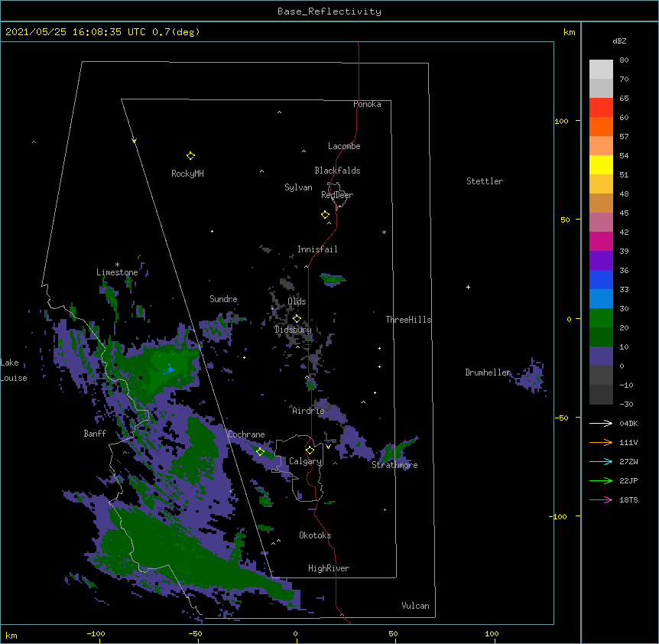Image resolution: width=659 pixels, height=644 pixels.
Task: Click the white plus marker south of Stettler
Action: [468, 287]
